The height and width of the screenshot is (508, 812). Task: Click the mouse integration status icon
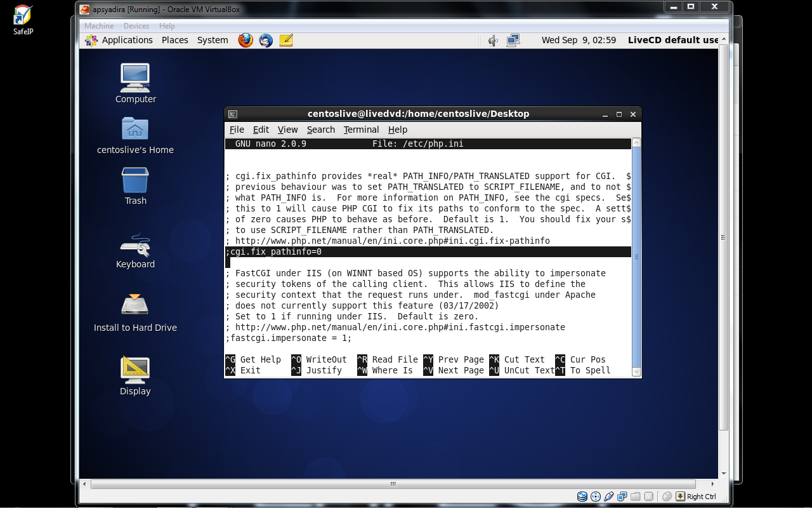(667, 496)
